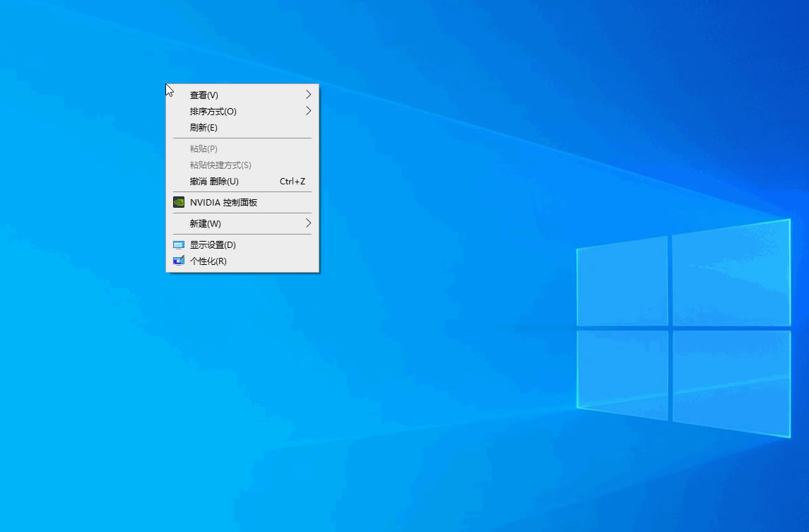Open NVIDIA 控制面板 from the menu
809x532 pixels.
pyautogui.click(x=223, y=202)
